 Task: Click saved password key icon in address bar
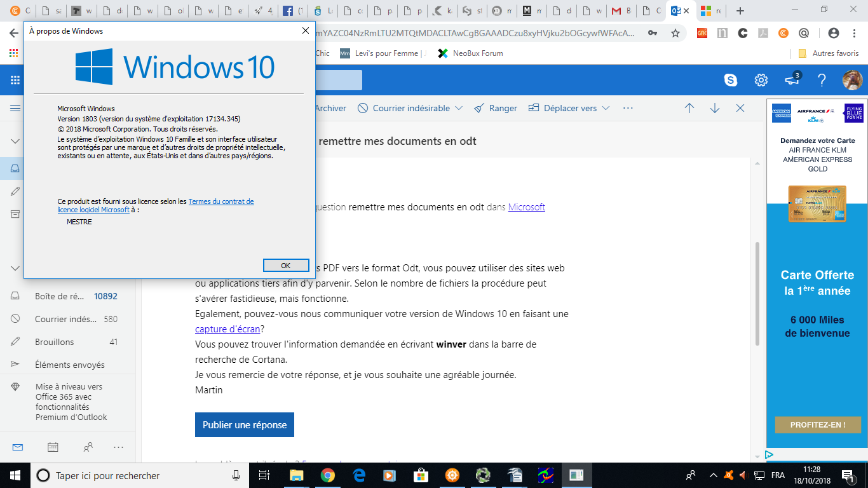pyautogui.click(x=653, y=33)
